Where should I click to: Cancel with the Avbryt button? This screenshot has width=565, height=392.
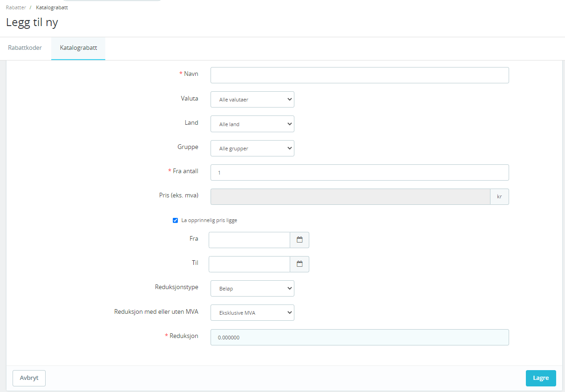[x=29, y=378]
